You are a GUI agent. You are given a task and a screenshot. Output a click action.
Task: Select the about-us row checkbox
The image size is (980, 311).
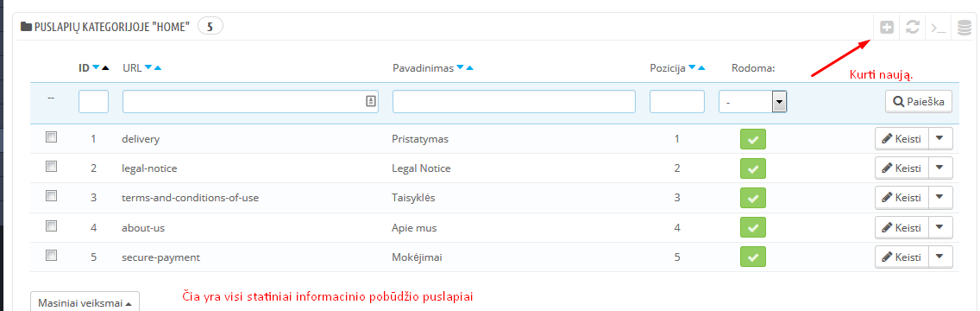(51, 225)
